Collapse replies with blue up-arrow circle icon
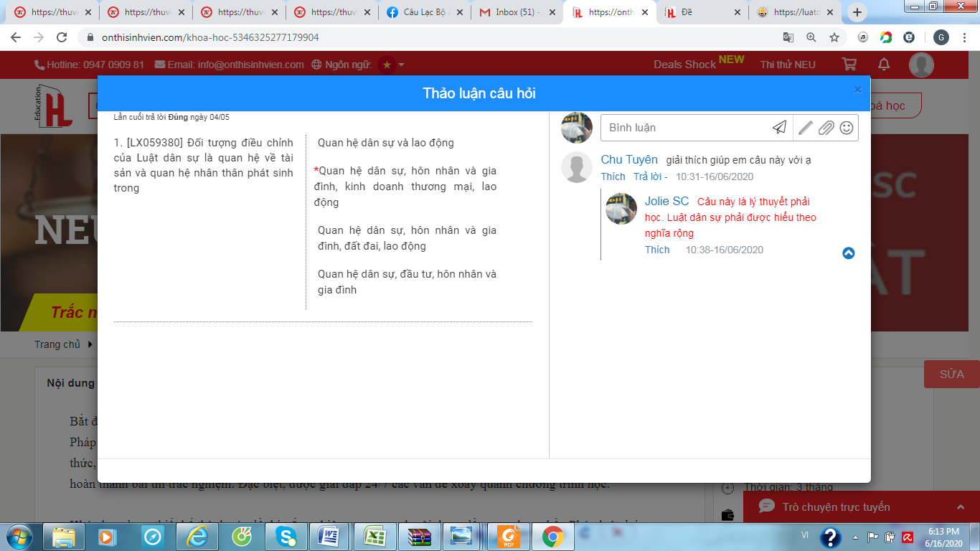This screenshot has height=551, width=980. pos(849,253)
